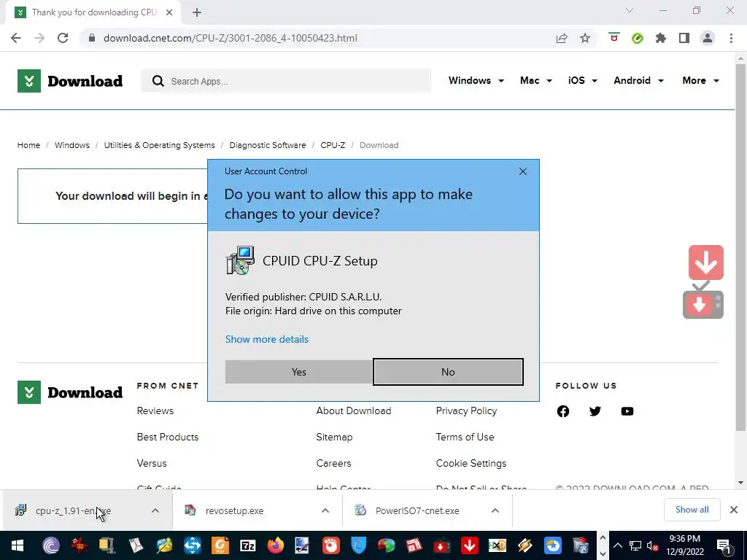The width and height of the screenshot is (747, 560).
Task: Bookmark this page with star icon
Action: 585,38
